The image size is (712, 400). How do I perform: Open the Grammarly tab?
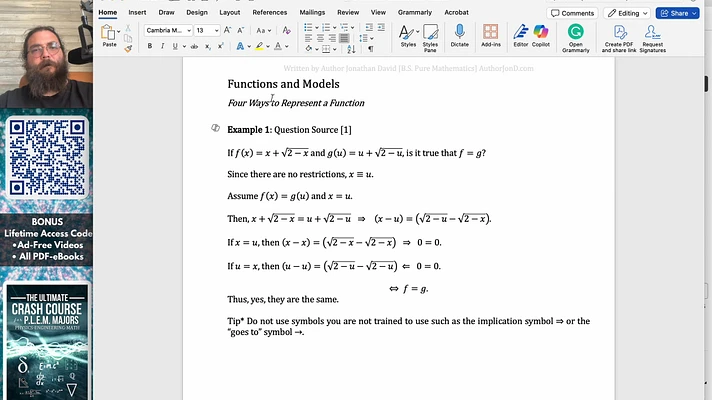coord(415,12)
